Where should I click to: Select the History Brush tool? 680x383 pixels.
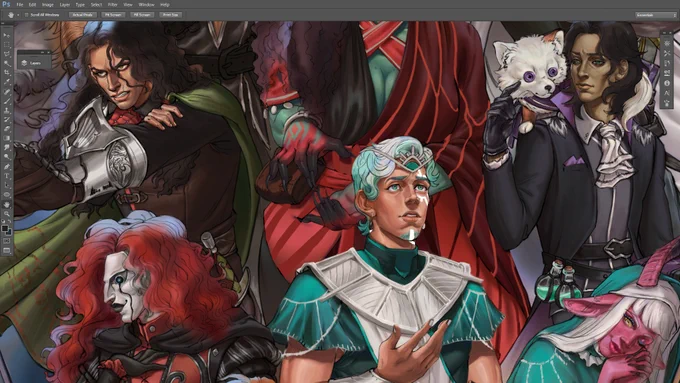tap(7, 119)
